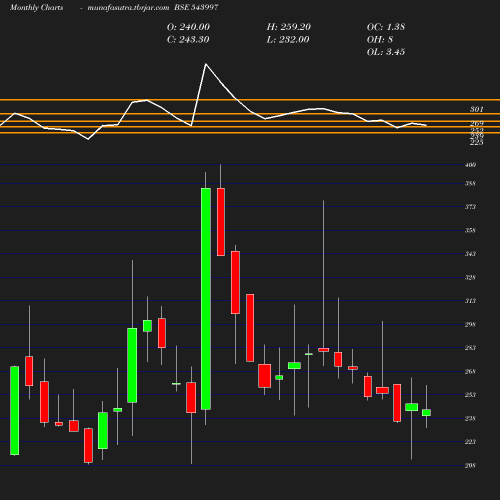Click the "373" price axis label
This screenshot has width=500, height=500.
[x=470, y=207]
